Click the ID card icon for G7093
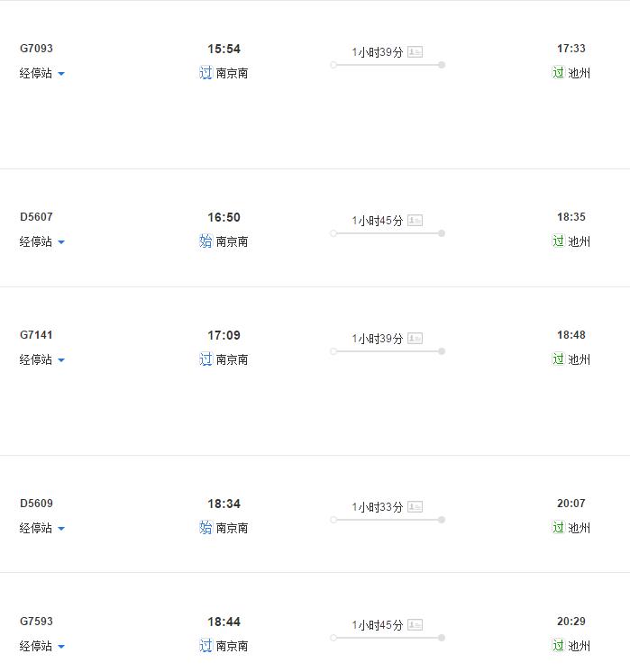 pyautogui.click(x=415, y=52)
